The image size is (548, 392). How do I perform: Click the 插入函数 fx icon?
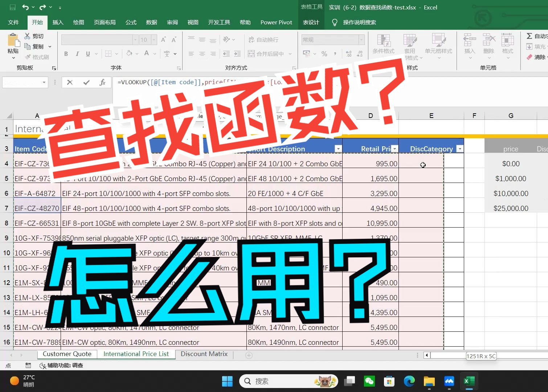coord(103,82)
